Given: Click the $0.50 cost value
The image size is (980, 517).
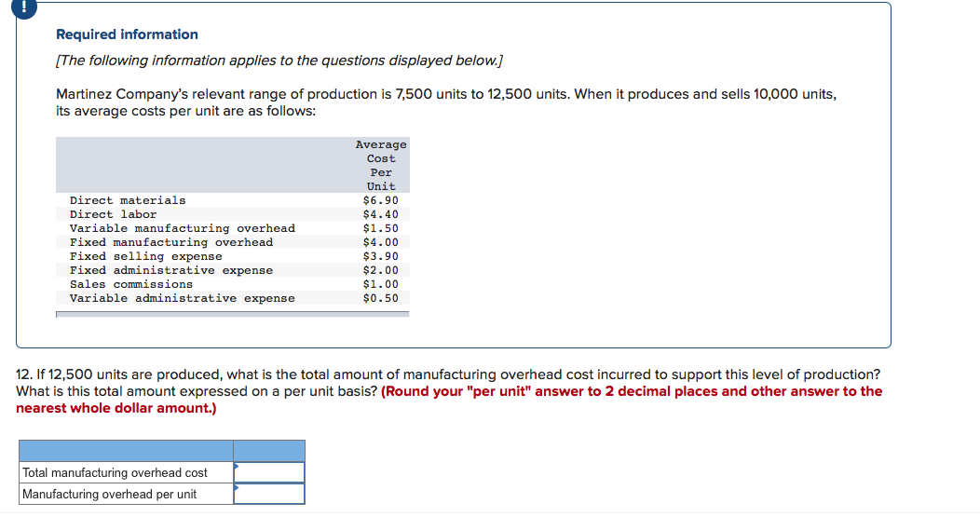Looking at the screenshot, I should point(381,298).
